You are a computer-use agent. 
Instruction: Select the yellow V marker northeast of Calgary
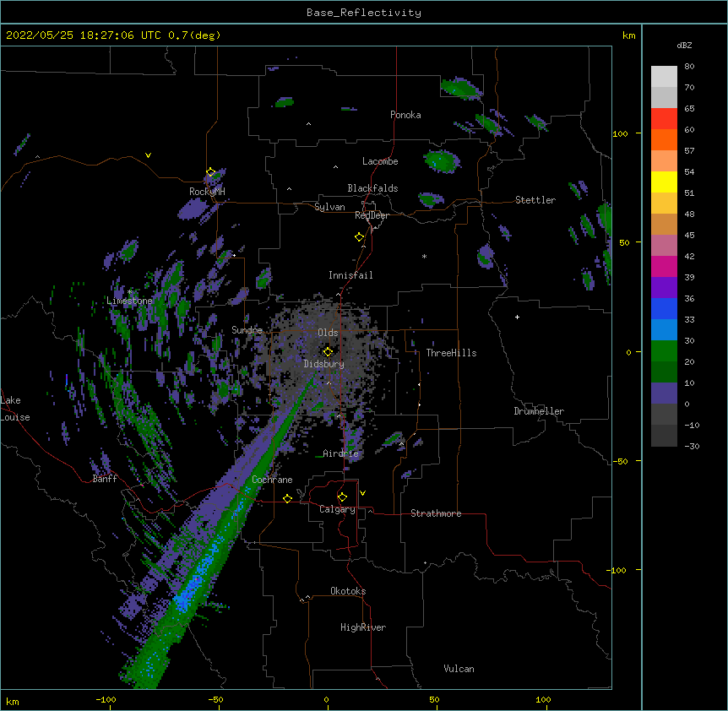(362, 493)
